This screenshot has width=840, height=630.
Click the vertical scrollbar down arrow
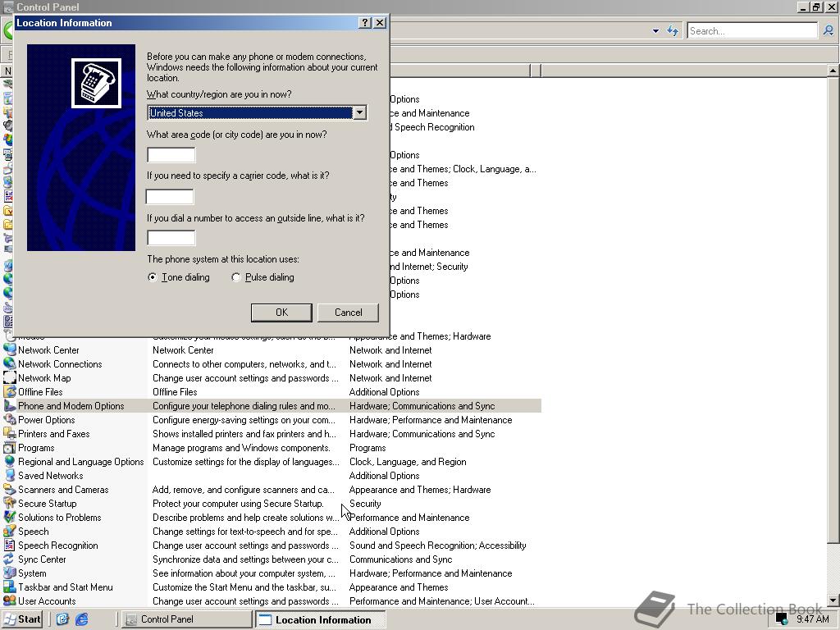[x=833, y=600]
